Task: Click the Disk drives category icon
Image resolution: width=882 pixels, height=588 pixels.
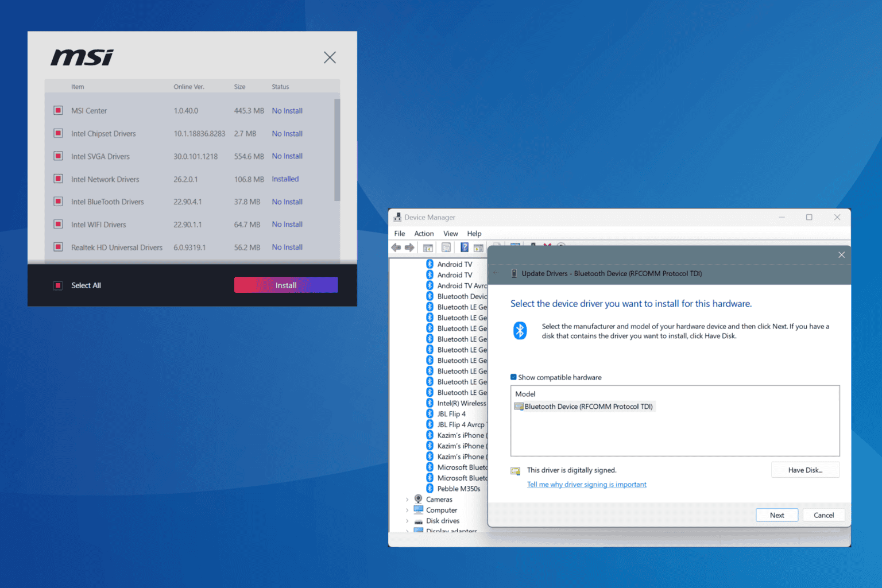Action: [x=418, y=521]
